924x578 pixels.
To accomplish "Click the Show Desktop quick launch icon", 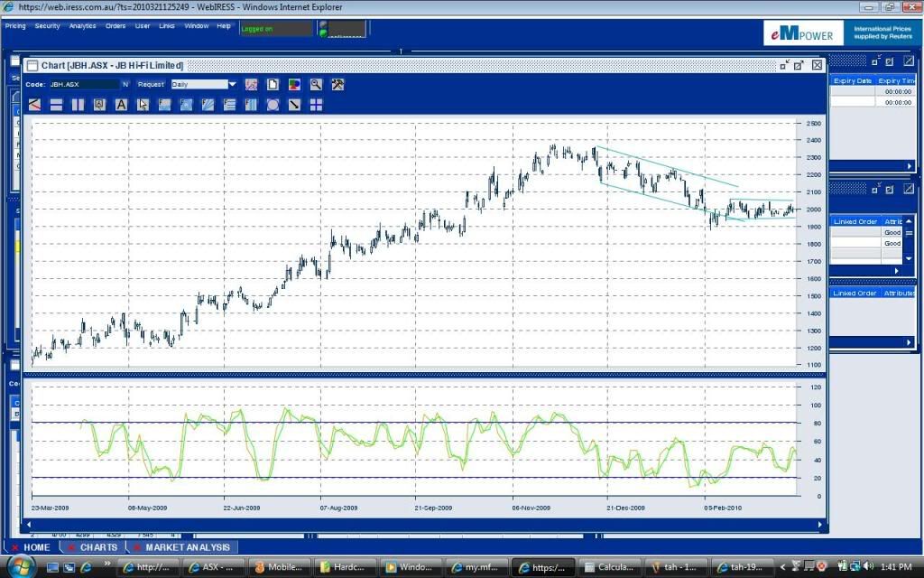I will 53,567.
